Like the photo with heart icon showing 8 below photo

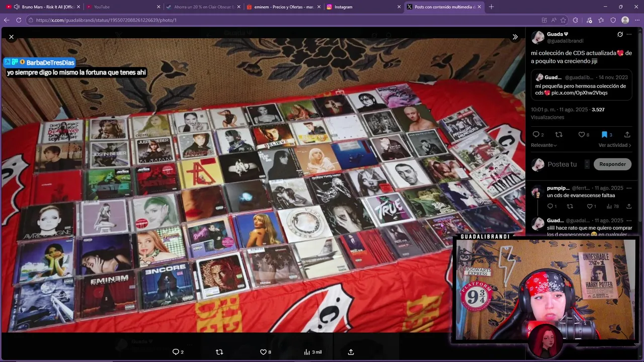263,352
